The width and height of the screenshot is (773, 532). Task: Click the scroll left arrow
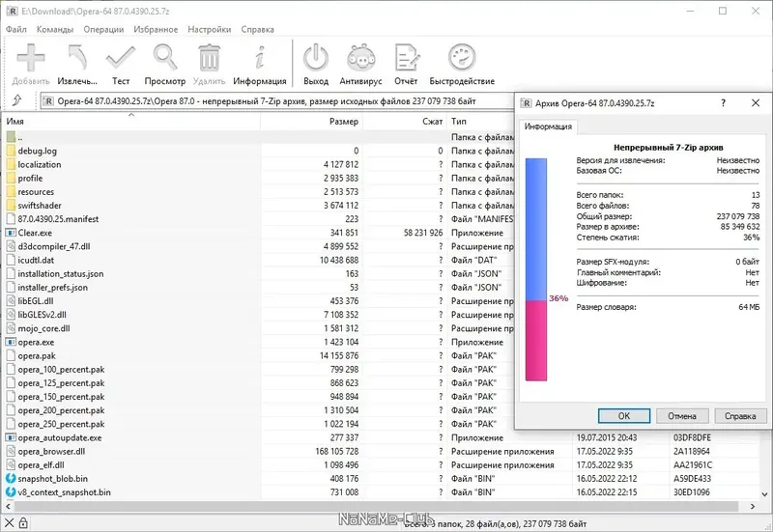(9, 506)
